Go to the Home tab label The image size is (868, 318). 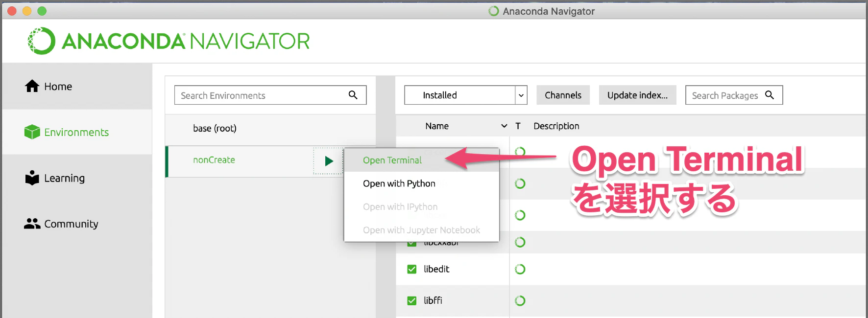click(x=58, y=87)
